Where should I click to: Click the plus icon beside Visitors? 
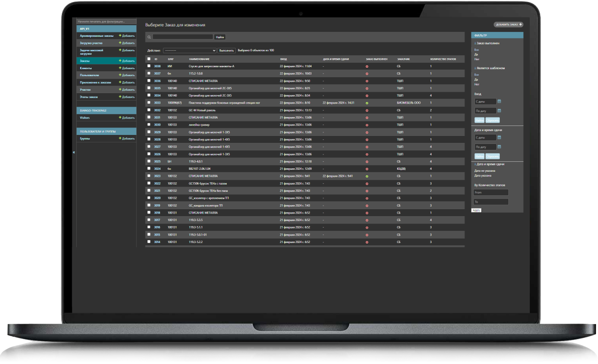pyautogui.click(x=120, y=118)
